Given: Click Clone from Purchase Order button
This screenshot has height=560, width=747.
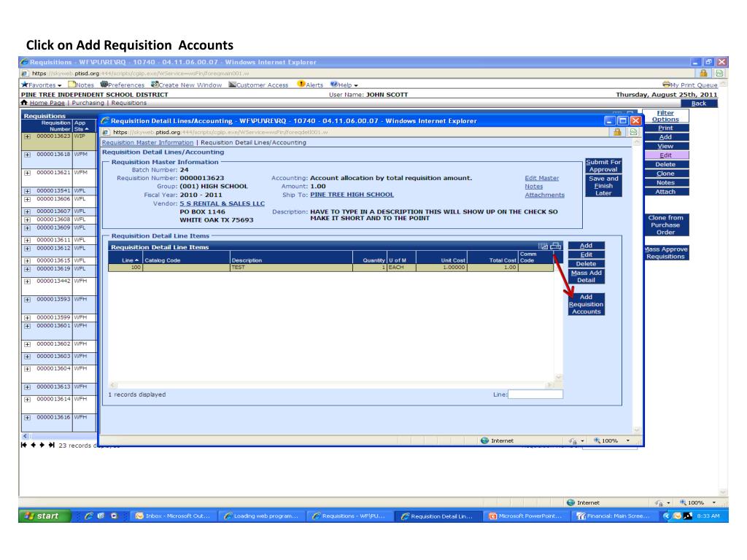Looking at the screenshot, I should pos(665,225).
